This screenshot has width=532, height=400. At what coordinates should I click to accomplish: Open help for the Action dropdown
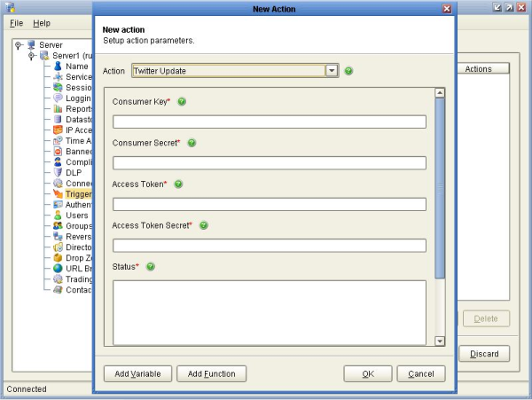(348, 71)
